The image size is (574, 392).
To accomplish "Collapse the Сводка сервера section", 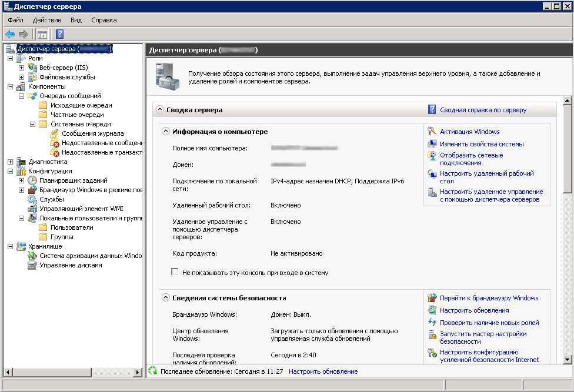I will coord(159,109).
